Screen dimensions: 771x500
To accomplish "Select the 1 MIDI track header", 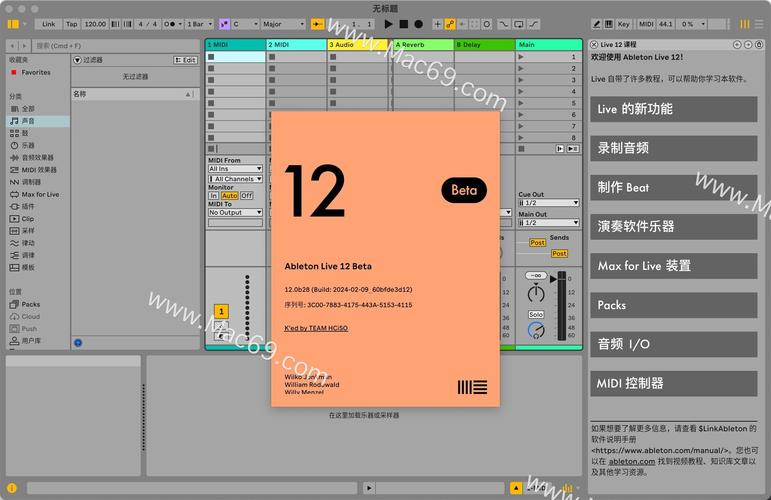I will click(x=235, y=45).
